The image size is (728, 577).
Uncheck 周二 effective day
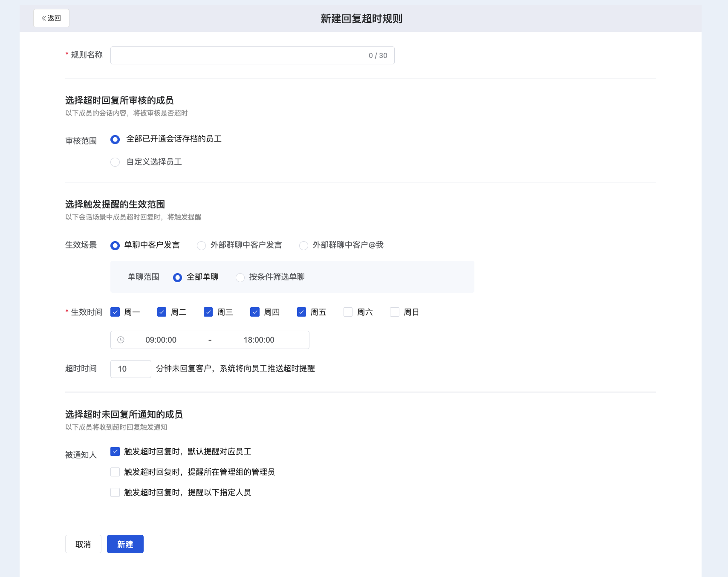point(162,312)
